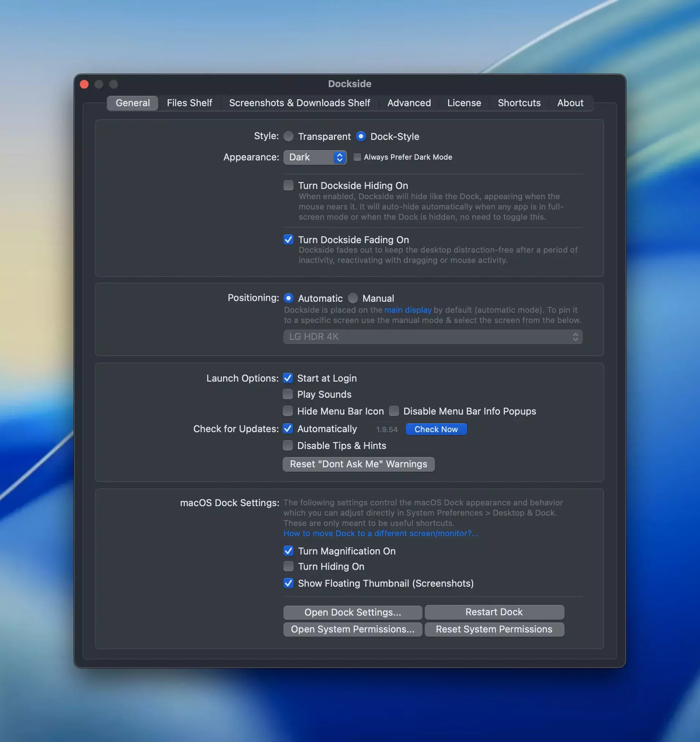
Task: Select the Transparent style radio button
Action: 288,137
